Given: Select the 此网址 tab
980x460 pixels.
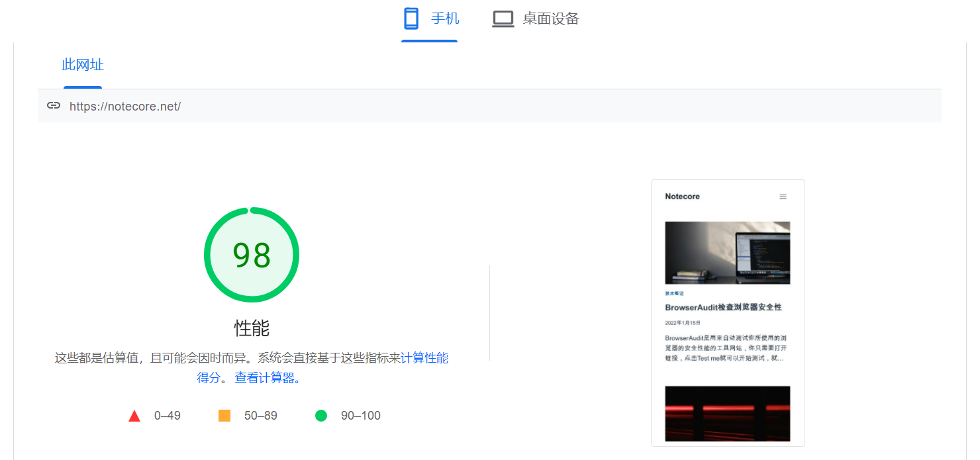Looking at the screenshot, I should (83, 65).
